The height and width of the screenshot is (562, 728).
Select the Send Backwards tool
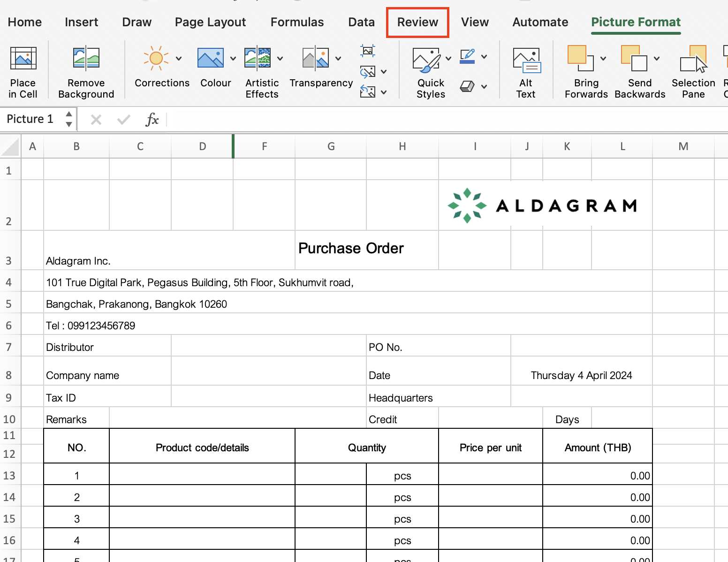[639, 71]
